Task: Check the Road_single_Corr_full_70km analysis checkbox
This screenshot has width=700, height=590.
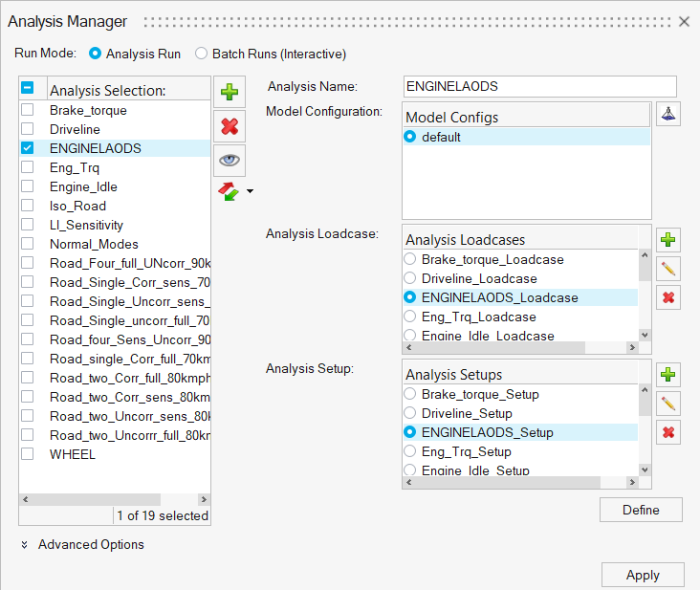Action: coord(27,359)
